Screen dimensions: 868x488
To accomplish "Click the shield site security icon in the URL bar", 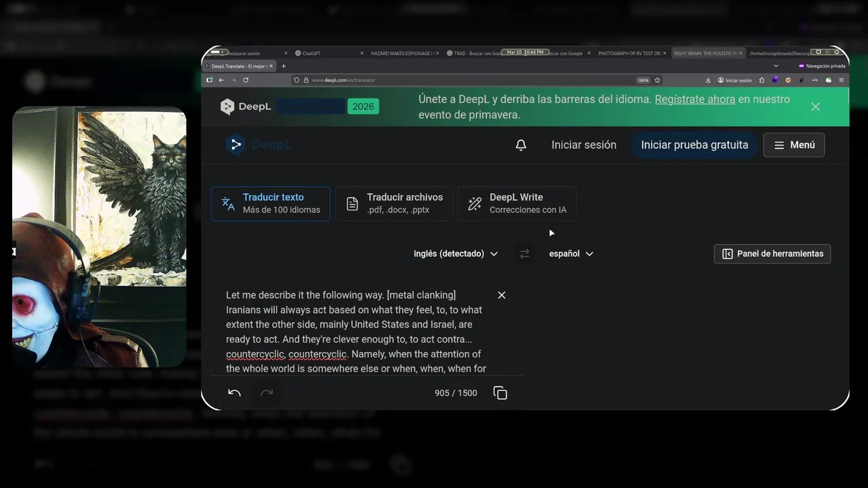I will (x=297, y=80).
